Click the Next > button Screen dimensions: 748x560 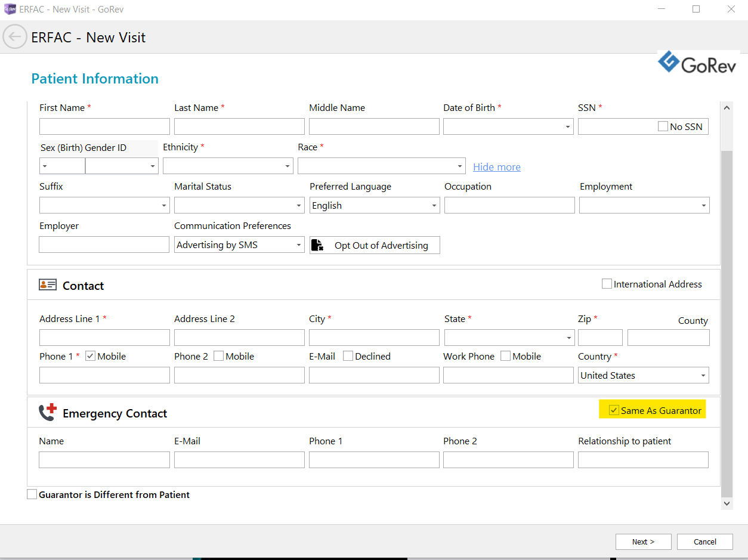click(x=644, y=542)
